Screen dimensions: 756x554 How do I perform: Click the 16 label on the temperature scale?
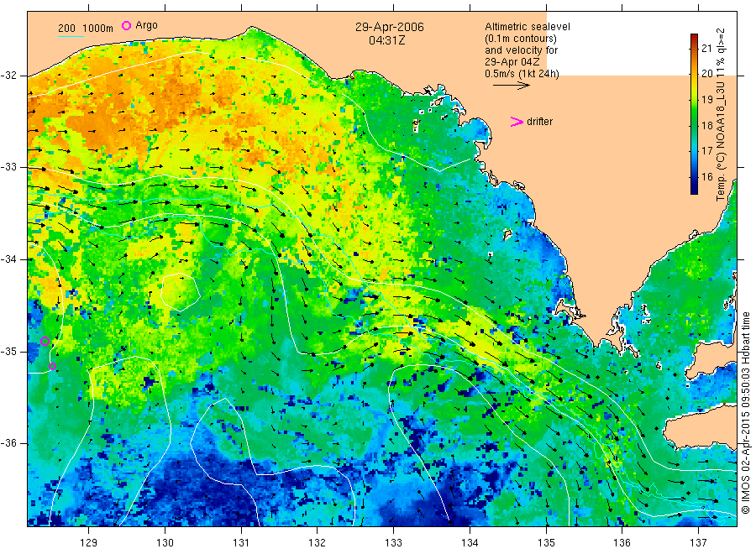706,177
